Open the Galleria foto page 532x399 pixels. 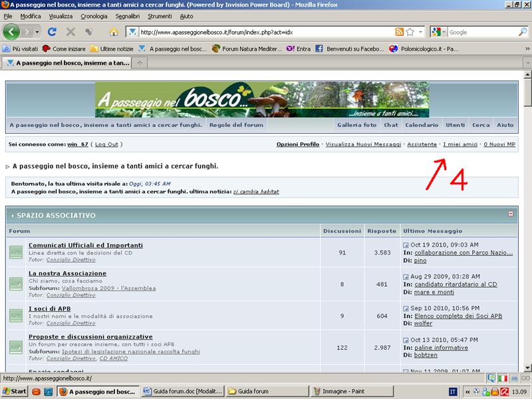click(356, 125)
